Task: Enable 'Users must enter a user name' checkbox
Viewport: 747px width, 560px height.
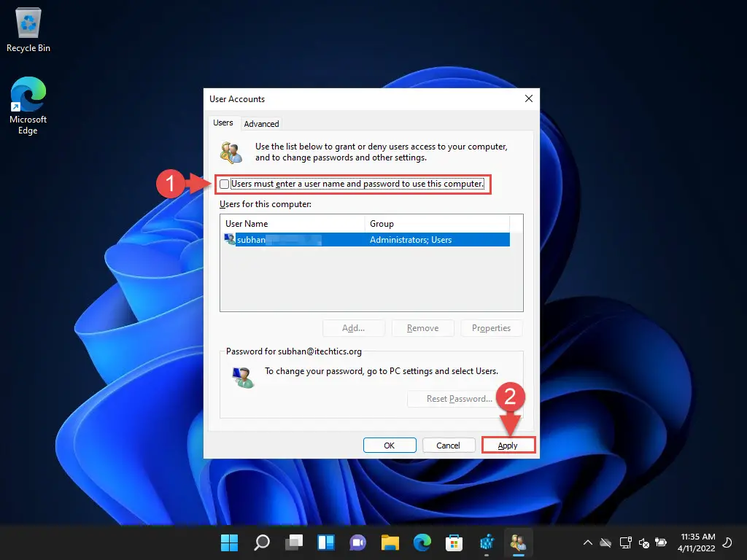Action: 225,184
